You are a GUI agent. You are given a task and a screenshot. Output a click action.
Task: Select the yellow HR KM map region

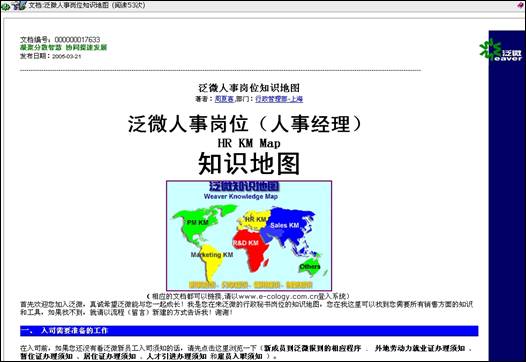(x=256, y=219)
